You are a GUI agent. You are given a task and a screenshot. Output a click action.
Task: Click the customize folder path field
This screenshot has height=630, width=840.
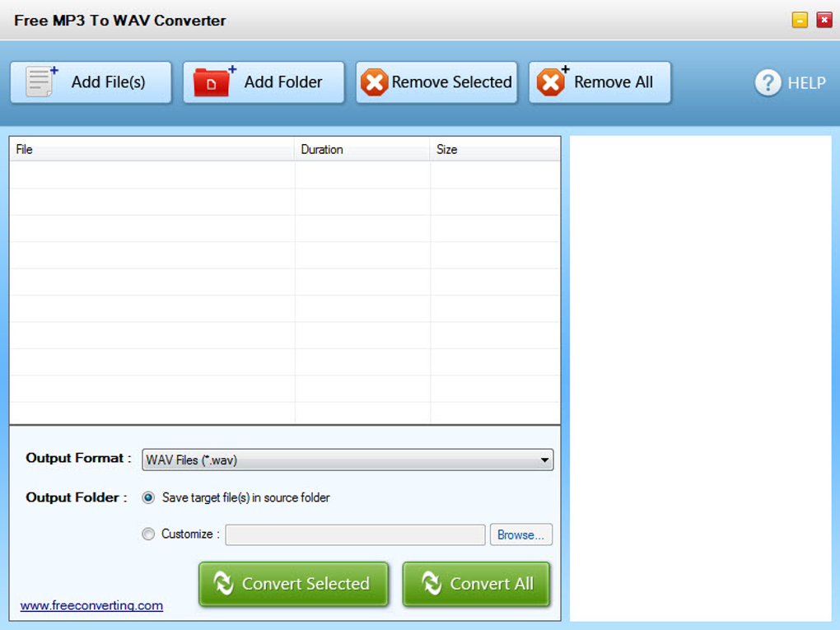(x=355, y=534)
